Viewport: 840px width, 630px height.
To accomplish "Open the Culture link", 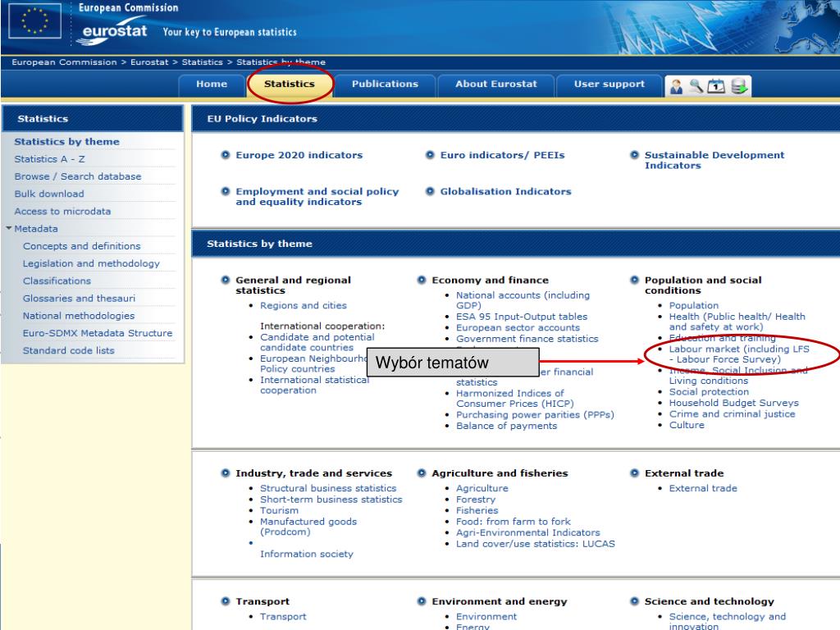I will coord(687,425).
